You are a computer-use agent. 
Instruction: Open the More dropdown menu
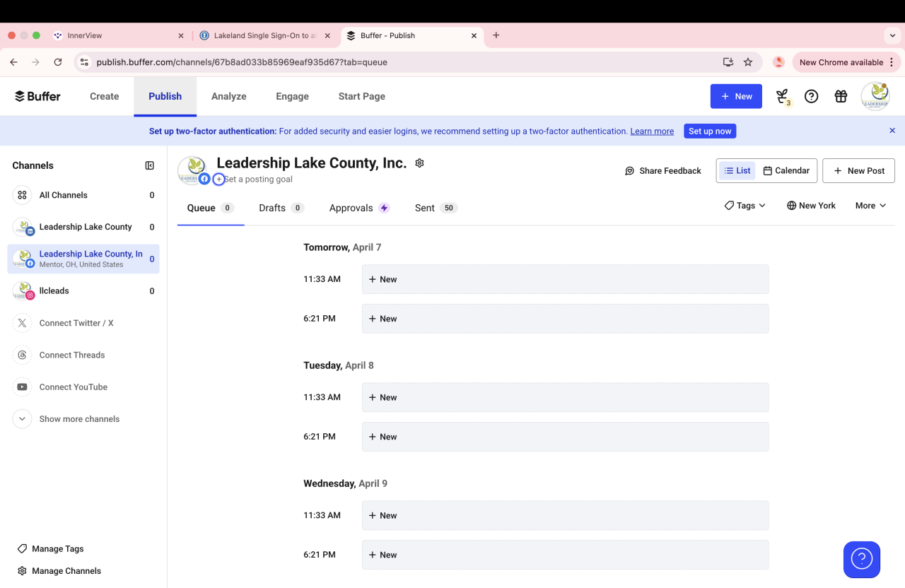(x=870, y=206)
